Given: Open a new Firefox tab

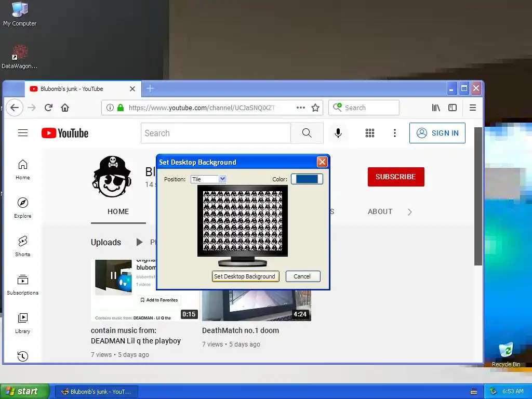Looking at the screenshot, I should pos(150,89).
